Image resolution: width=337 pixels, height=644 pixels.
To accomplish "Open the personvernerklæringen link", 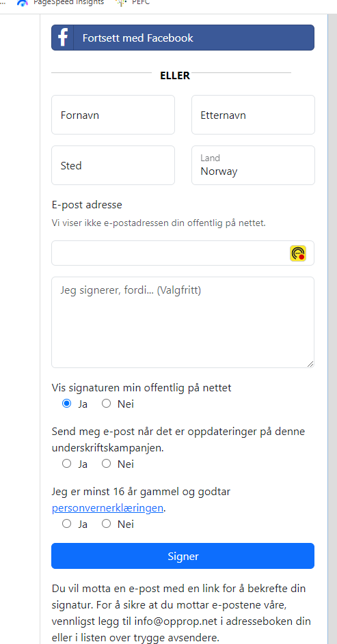I will click(108, 508).
